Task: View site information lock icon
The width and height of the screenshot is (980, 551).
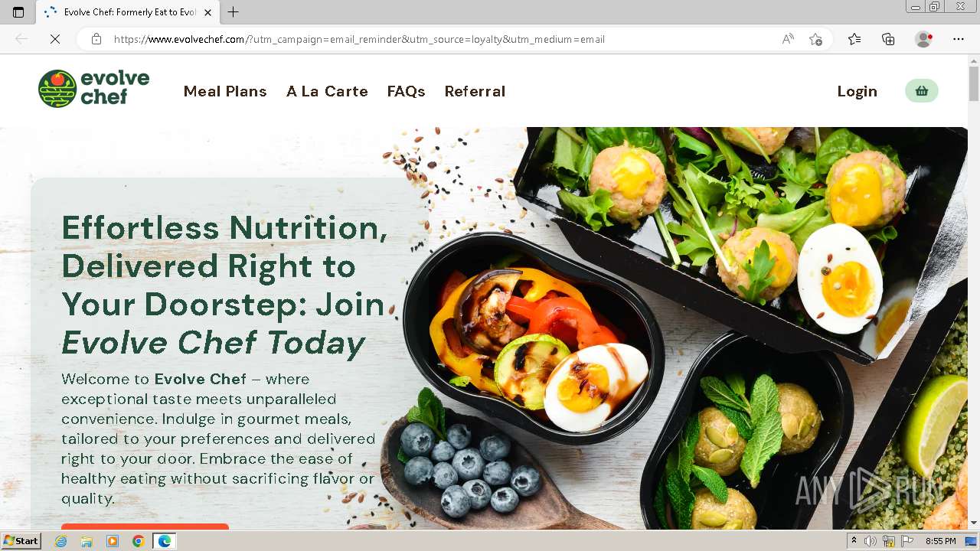Action: (96, 39)
